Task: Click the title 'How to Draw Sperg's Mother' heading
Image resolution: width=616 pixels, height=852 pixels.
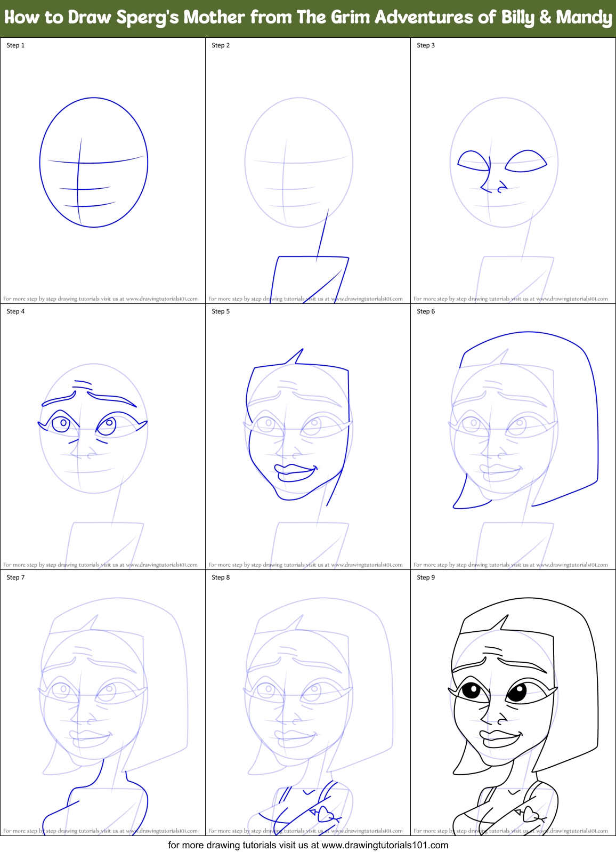Action: coord(308,18)
